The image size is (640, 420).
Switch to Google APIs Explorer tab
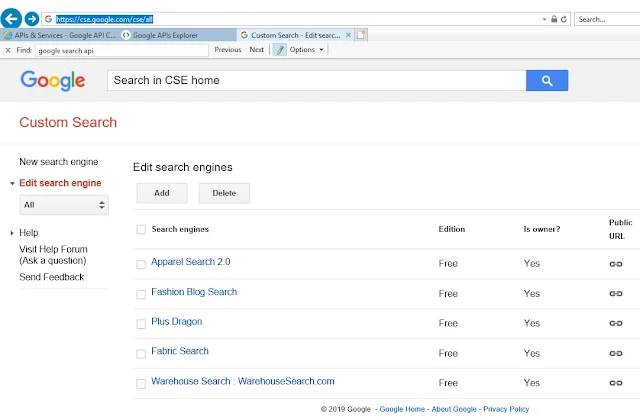coord(178,35)
